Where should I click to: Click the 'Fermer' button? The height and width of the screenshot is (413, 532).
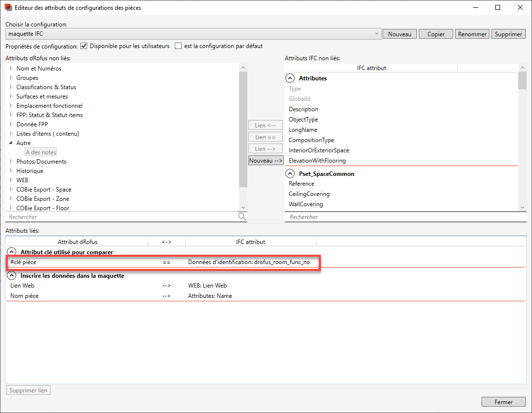click(x=503, y=402)
